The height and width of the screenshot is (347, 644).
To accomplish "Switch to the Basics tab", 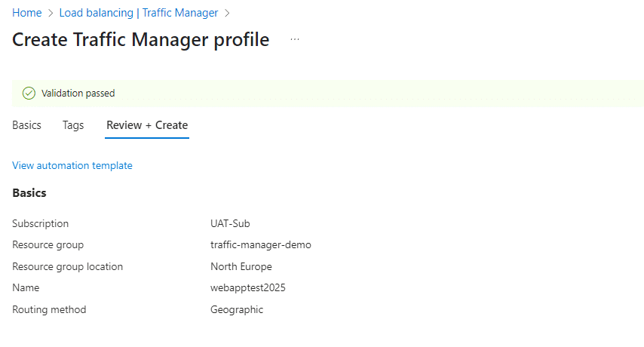I will point(26,125).
